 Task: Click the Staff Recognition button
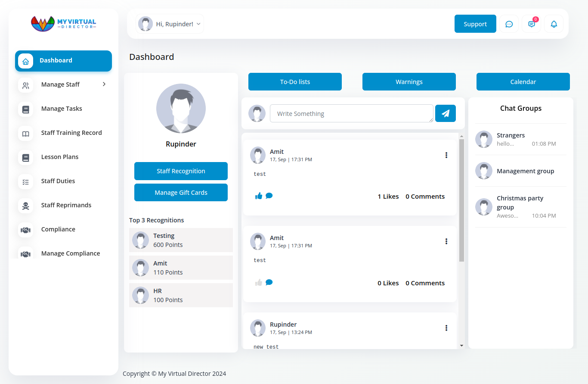pos(181,171)
